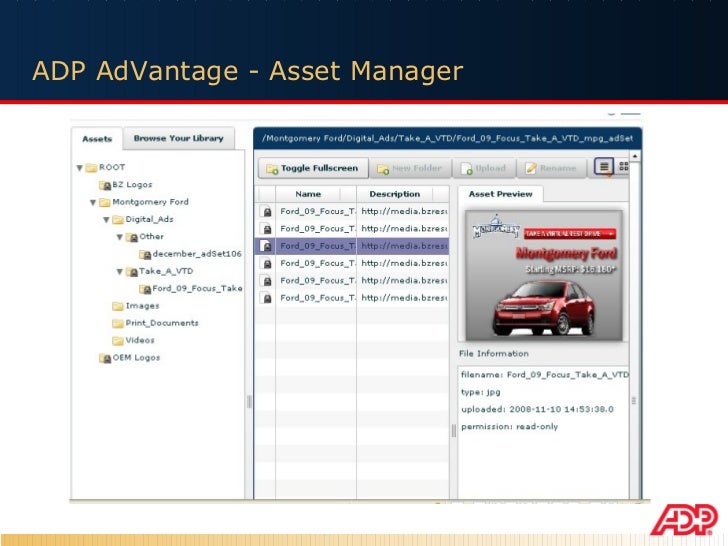
Task: Collapse the Digital_Ads tree arrow
Action: pyautogui.click(x=106, y=220)
